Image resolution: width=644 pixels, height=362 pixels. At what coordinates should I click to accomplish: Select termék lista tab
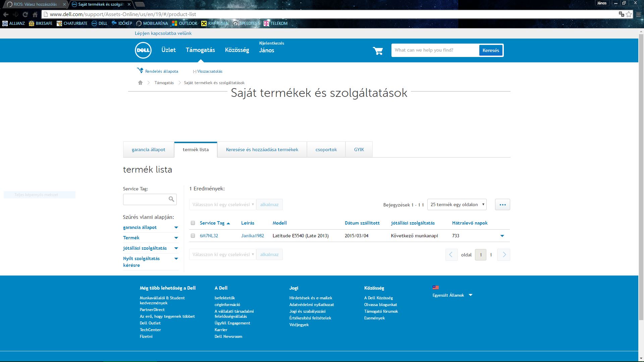(x=196, y=149)
